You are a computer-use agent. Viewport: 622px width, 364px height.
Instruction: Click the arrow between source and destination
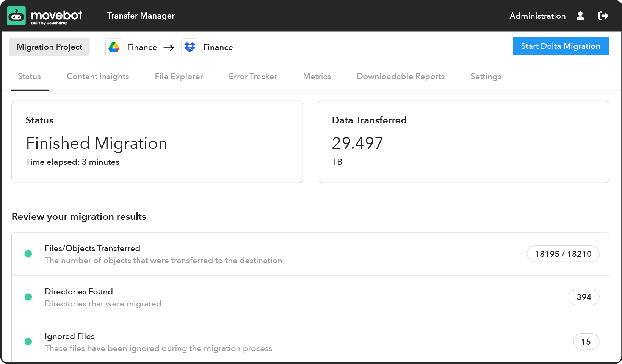(169, 48)
